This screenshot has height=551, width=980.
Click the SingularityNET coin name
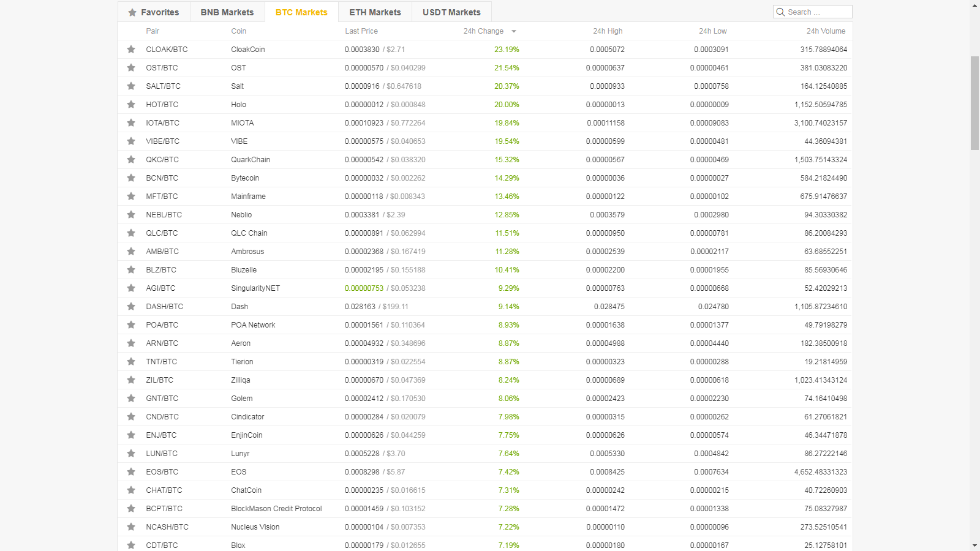[255, 288]
